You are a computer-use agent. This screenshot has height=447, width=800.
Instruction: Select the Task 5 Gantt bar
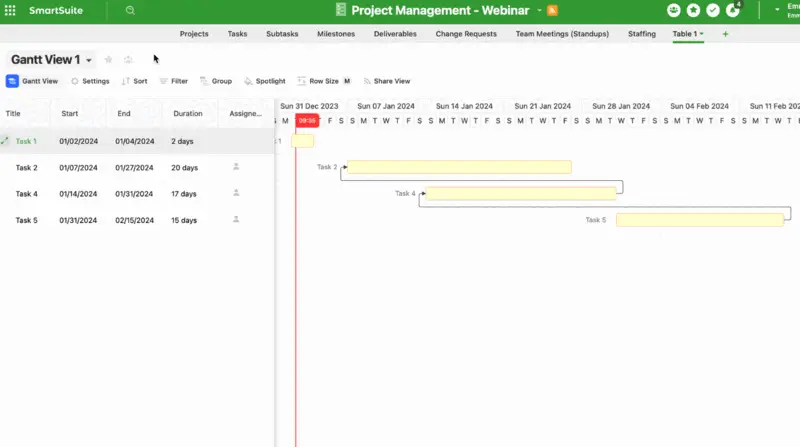[700, 220]
